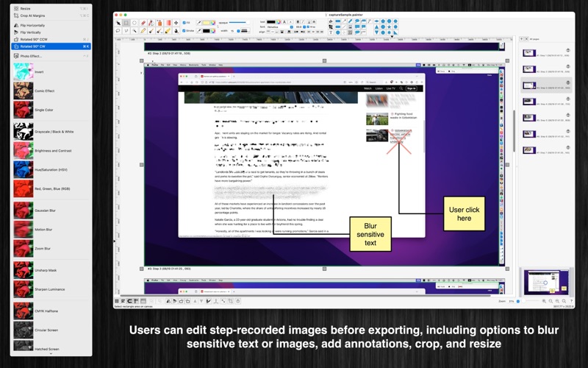The height and width of the screenshot is (368, 588).
Task: Choose Flip Vertically menu item
Action: (51, 32)
